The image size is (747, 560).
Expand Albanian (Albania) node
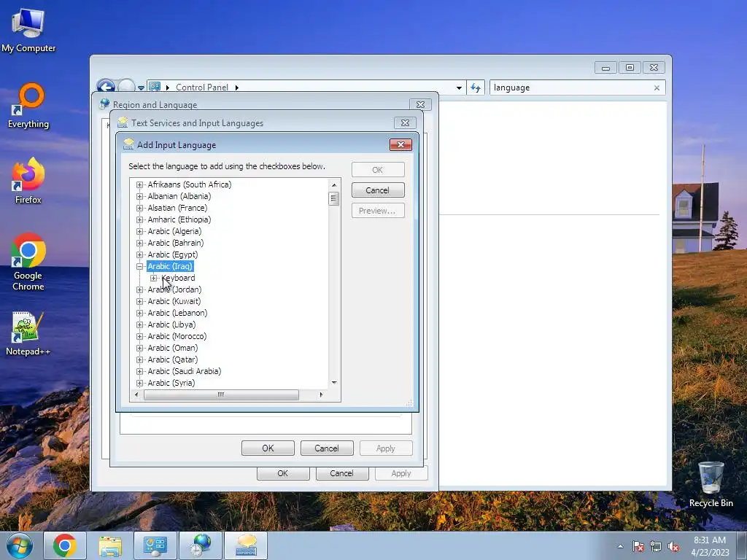[139, 196]
